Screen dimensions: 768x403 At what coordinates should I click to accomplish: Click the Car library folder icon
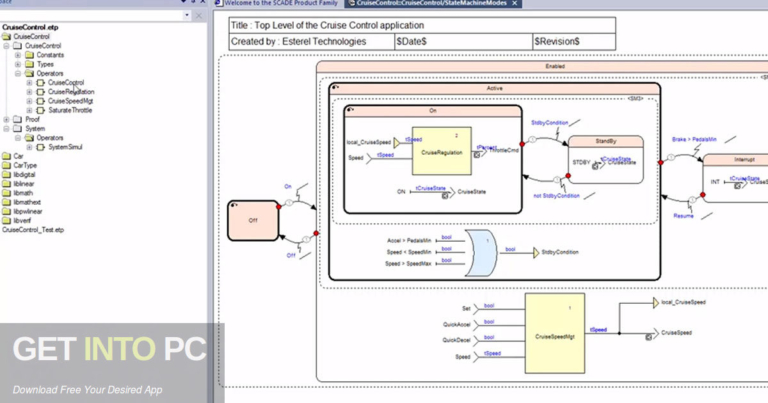pos(6,156)
